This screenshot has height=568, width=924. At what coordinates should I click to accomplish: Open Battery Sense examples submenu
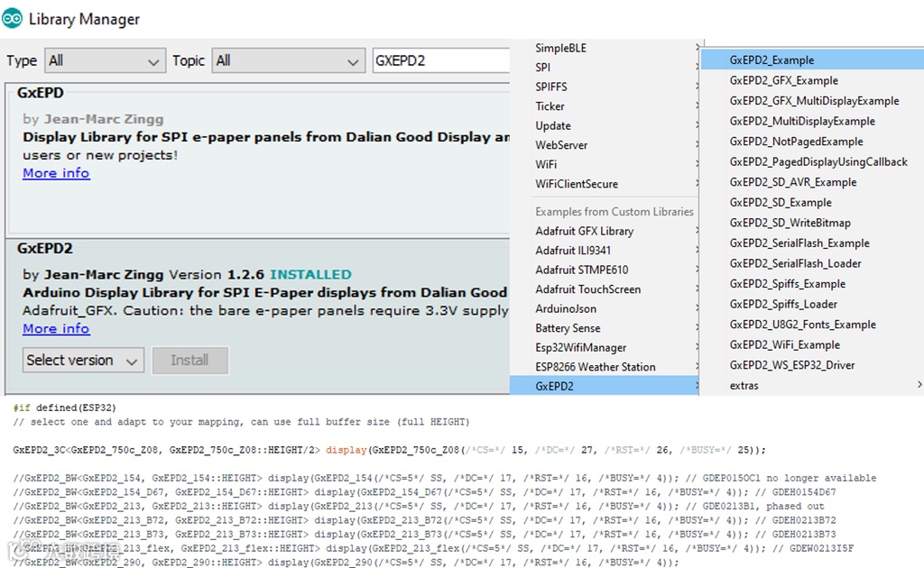[605, 328]
